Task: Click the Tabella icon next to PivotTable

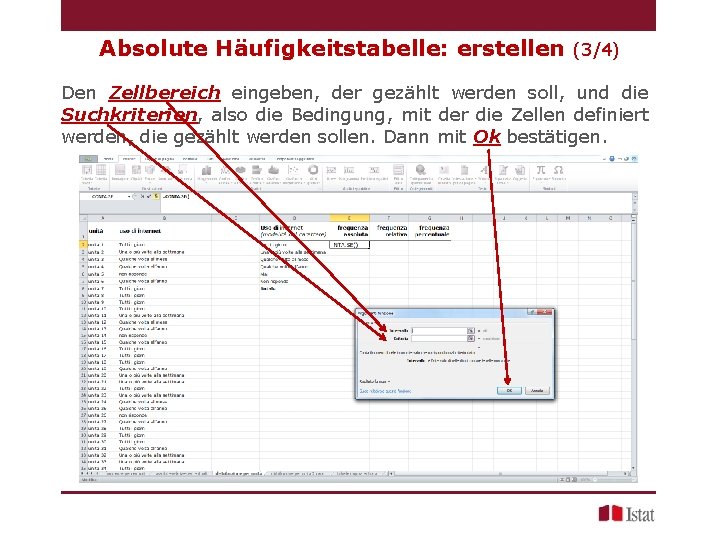Action: [101, 170]
